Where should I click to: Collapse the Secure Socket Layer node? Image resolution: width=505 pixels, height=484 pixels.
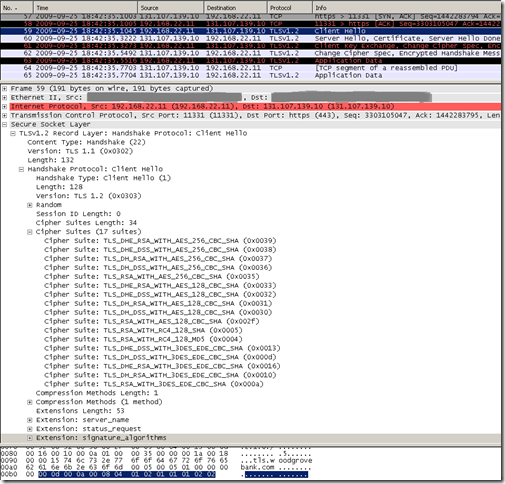coord(5,125)
